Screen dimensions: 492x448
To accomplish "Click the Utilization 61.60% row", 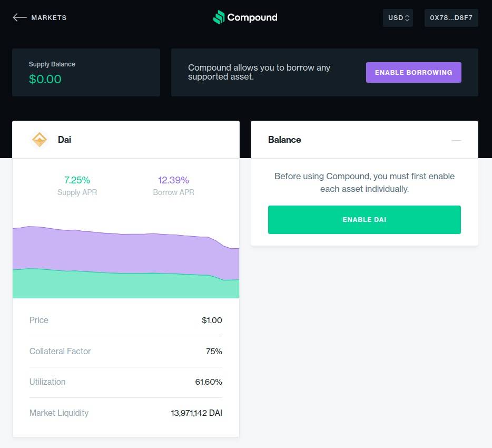I will (125, 382).
